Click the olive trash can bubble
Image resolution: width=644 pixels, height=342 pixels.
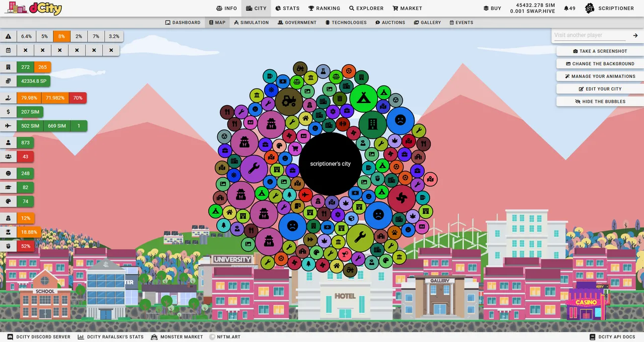340,98
